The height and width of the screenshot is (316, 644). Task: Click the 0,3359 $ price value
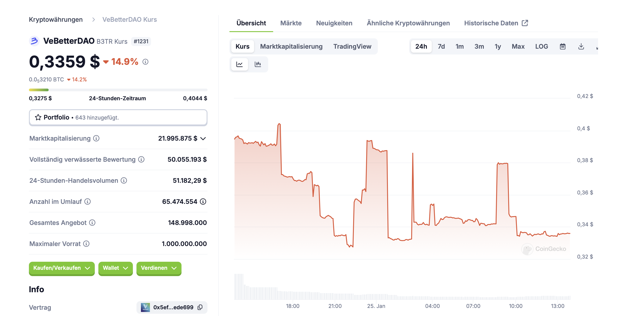pyautogui.click(x=64, y=61)
